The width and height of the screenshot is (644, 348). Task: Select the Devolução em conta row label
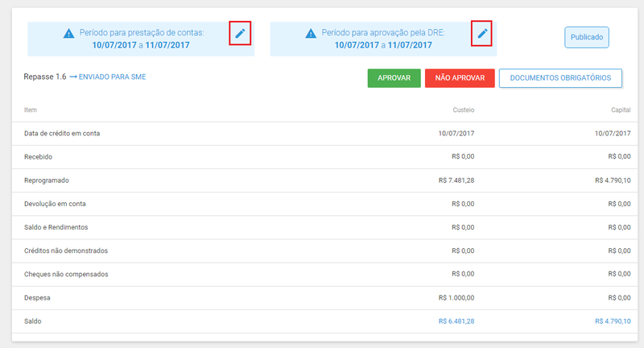point(55,204)
